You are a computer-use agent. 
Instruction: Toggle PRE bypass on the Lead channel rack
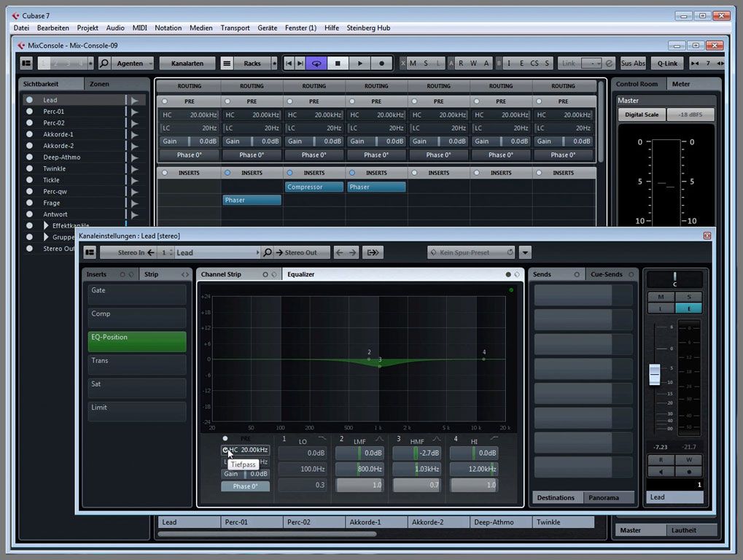[165, 101]
